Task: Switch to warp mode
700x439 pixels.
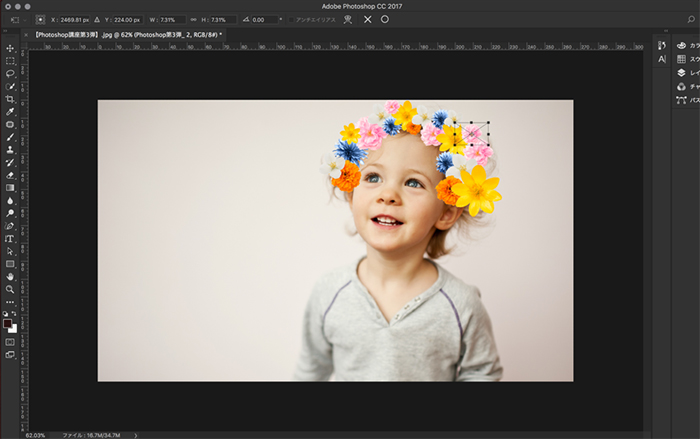Action: pos(348,20)
